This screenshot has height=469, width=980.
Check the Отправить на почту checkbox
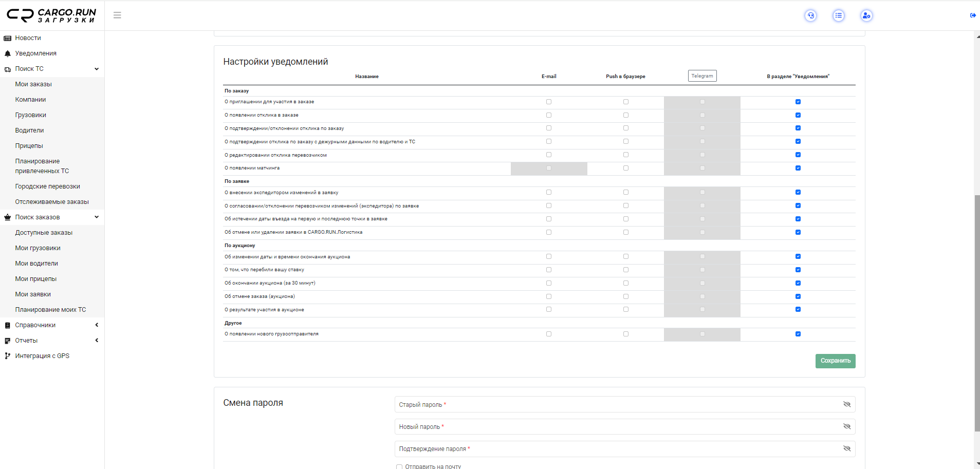click(x=399, y=466)
